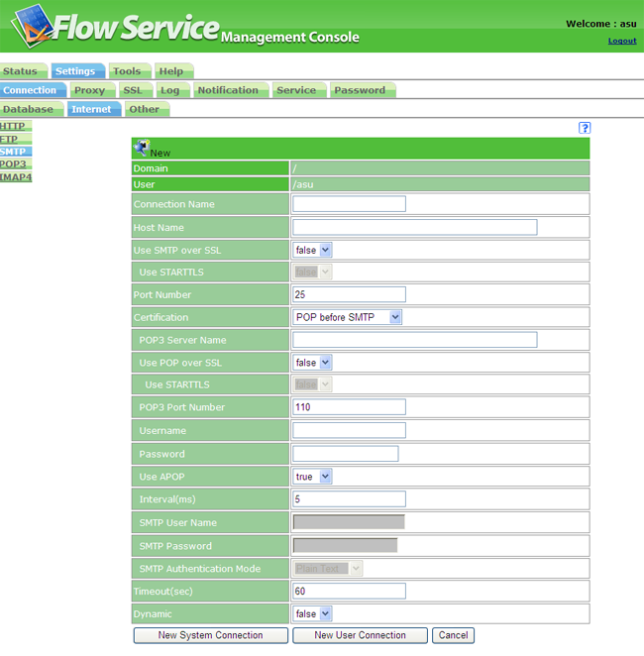The image size is (644, 656).
Task: Select POP3 in the left sidebar
Action: click(x=14, y=164)
